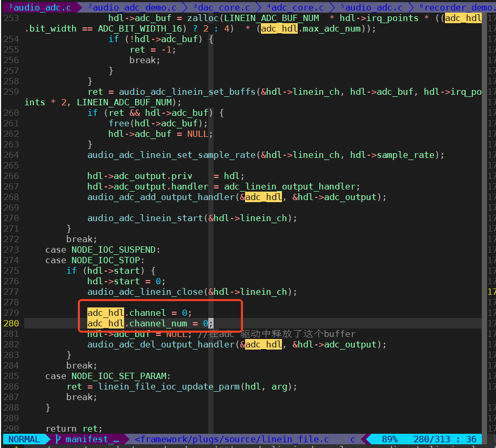Click 'case NODE_IOC_STOP:' line

(x=95, y=260)
